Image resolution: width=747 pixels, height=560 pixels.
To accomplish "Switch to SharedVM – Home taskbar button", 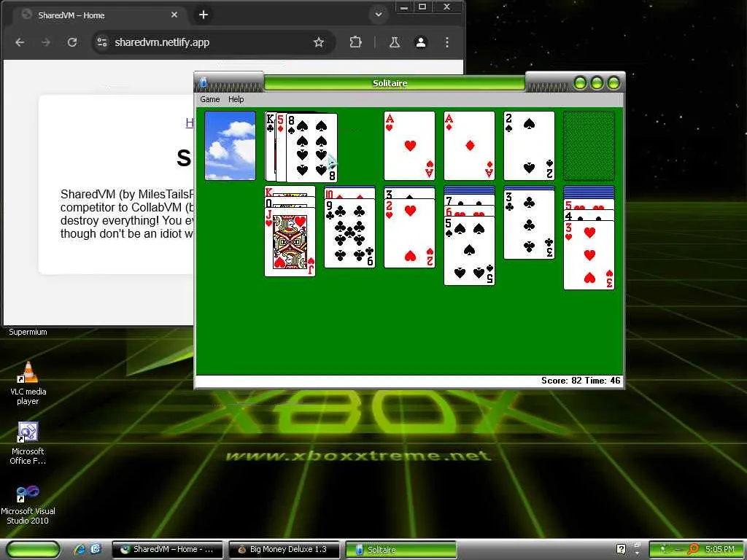I will pos(167,550).
